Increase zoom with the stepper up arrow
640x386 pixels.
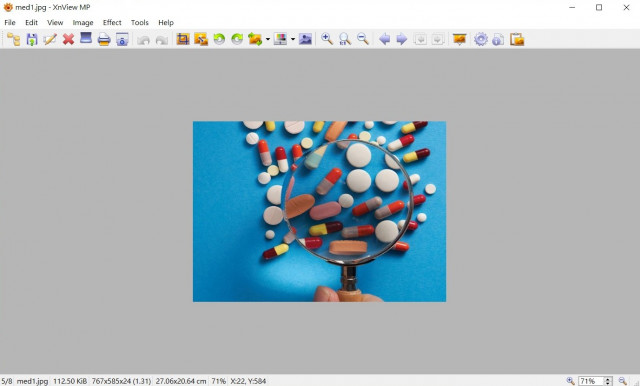[x=608, y=379]
